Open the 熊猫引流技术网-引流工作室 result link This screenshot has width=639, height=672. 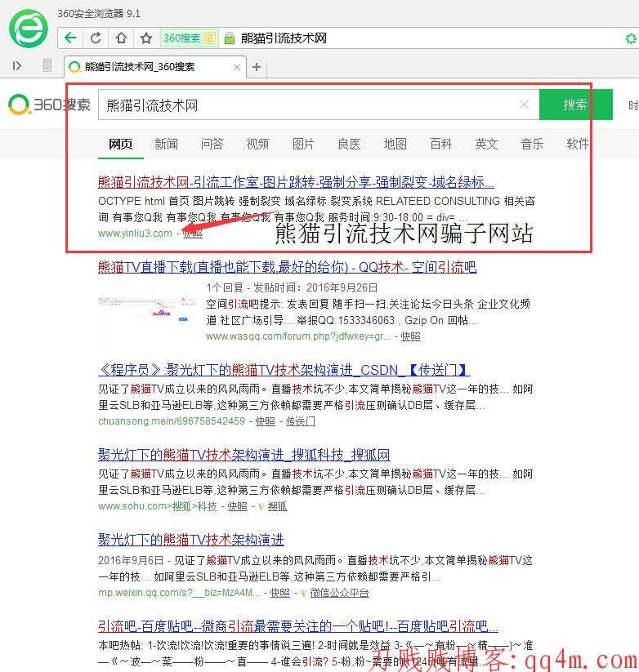296,182
